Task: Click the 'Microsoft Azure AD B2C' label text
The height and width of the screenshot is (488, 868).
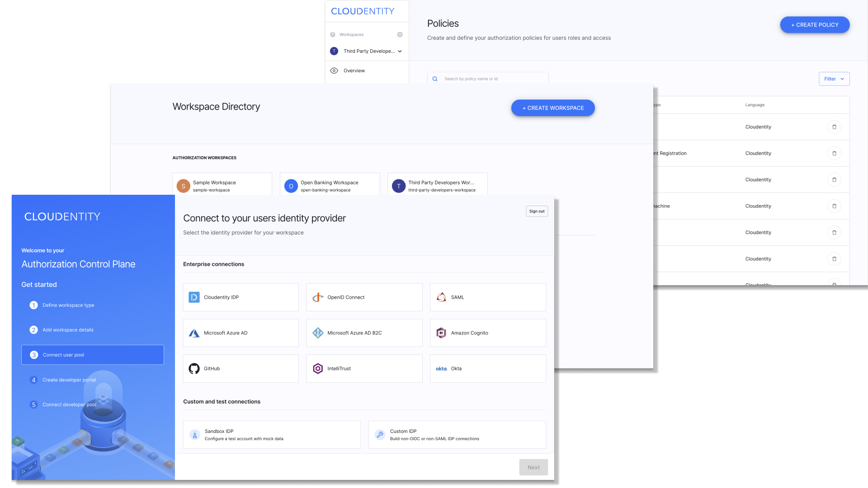Action: click(x=354, y=333)
